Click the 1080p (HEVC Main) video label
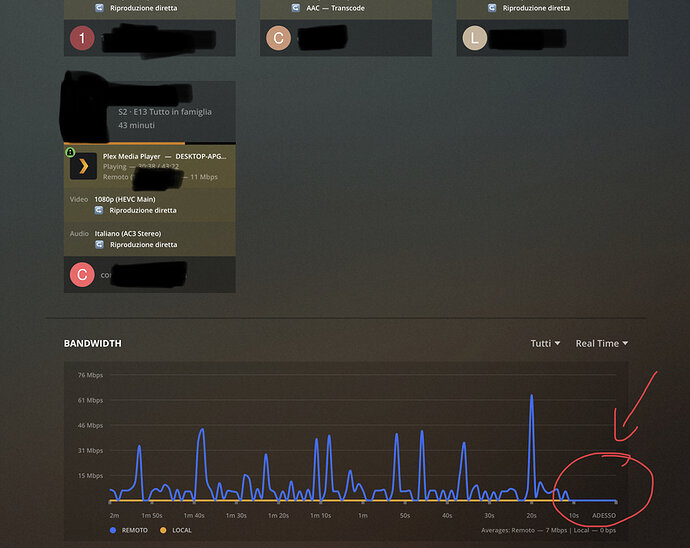This screenshot has height=548, width=690. [x=125, y=199]
